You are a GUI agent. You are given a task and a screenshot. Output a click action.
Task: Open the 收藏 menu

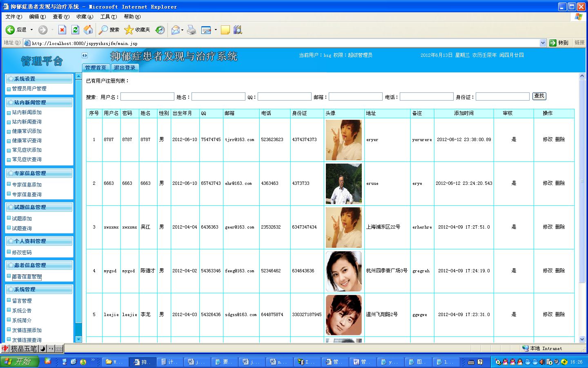(85, 17)
